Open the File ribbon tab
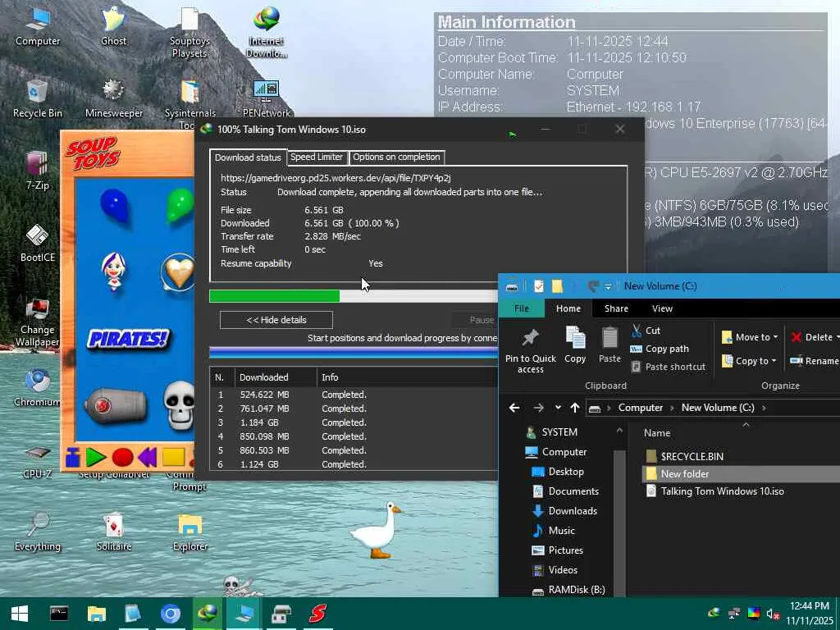The width and height of the screenshot is (840, 630). click(x=522, y=308)
